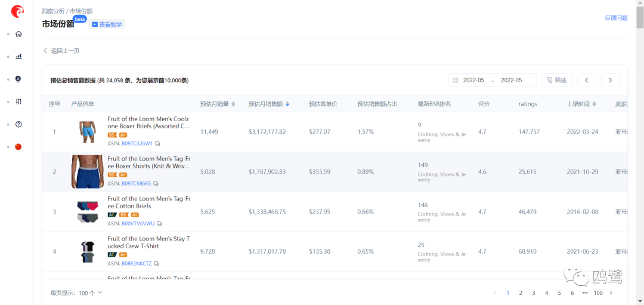Click title Fruit of the Loom Coolzone Boxer Briefs
644x305 pixels.
[148, 122]
